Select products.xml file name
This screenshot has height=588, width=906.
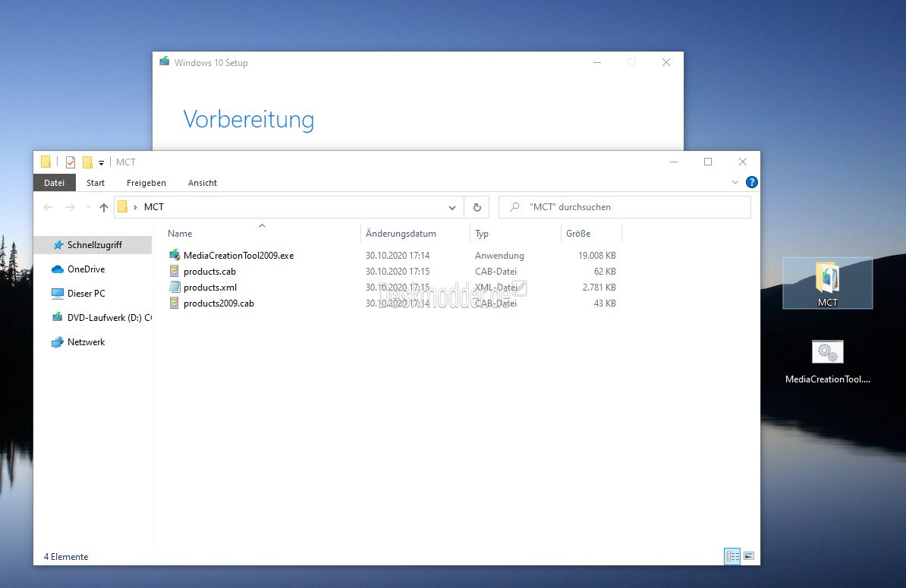[x=210, y=288]
